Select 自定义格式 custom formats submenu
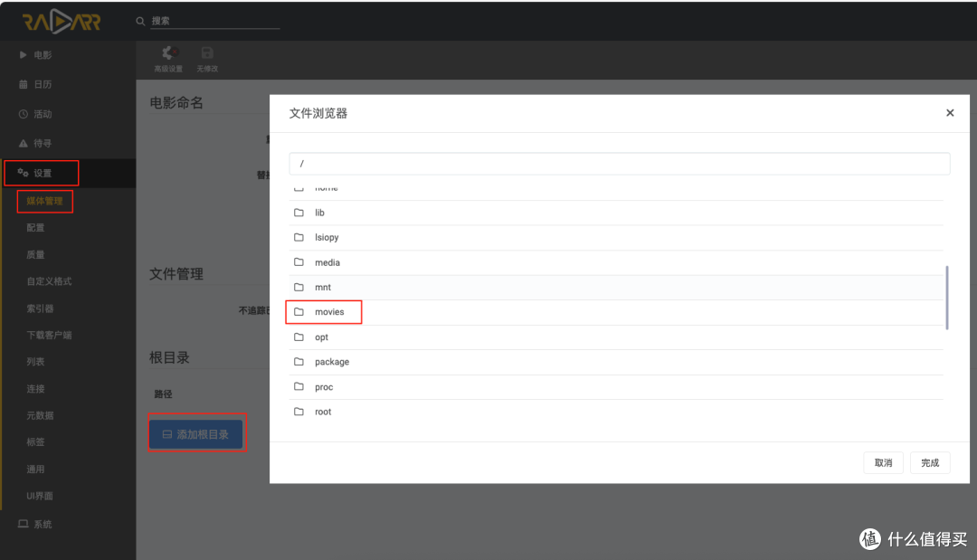The height and width of the screenshot is (560, 977). coord(49,281)
